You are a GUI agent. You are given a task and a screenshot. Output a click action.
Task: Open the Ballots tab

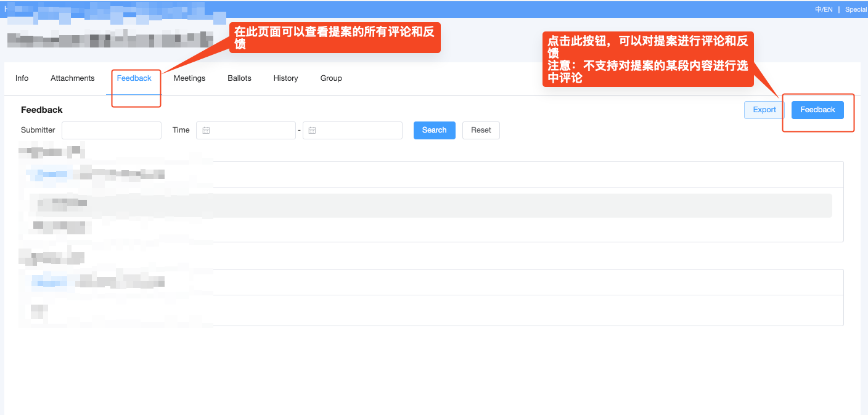239,78
